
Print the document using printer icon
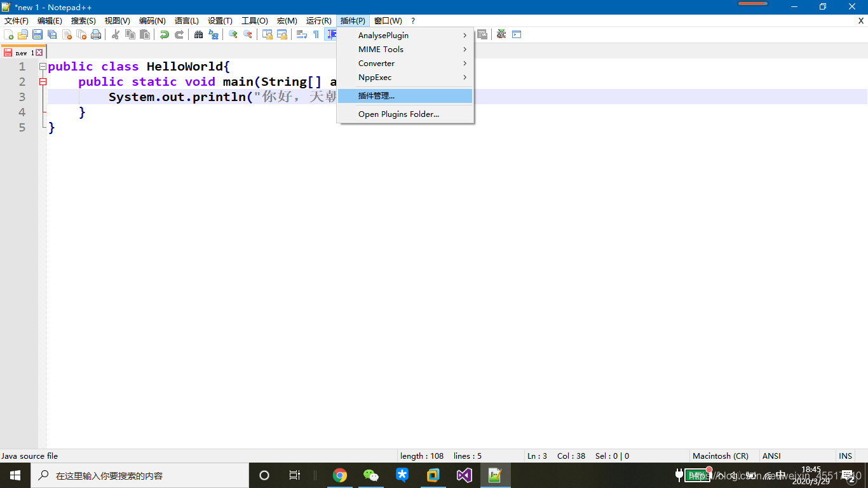(96, 34)
